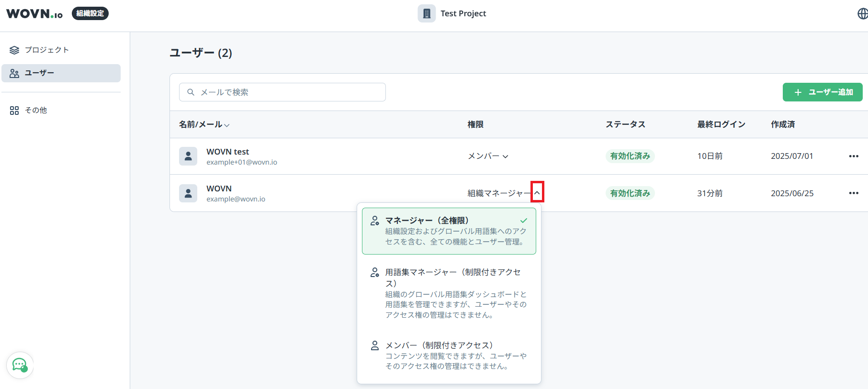
Task: Choose メンバー（制限付きアクセス）role option
Action: [x=449, y=356]
